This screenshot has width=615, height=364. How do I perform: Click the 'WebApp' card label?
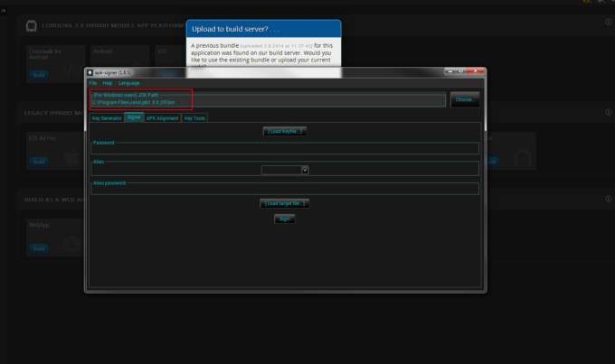pos(39,225)
